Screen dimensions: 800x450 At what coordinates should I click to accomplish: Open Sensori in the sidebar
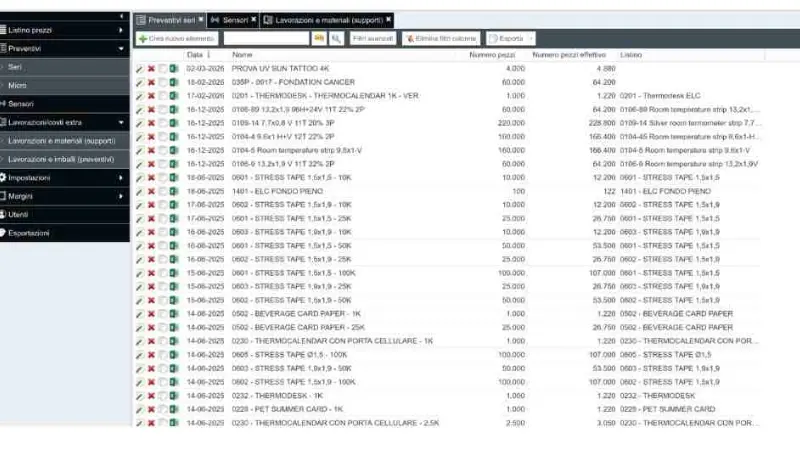pos(64,104)
